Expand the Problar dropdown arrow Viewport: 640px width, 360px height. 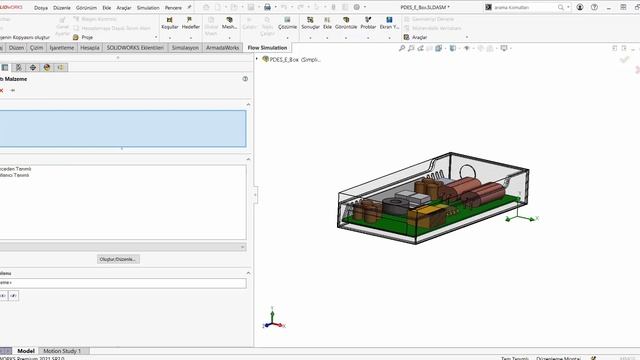point(368,38)
